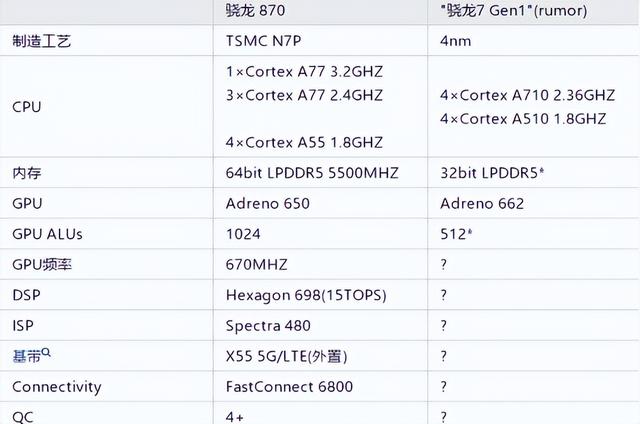Click the FastConnect 6800 cell
The height and width of the screenshot is (424, 640).
pyautogui.click(x=289, y=387)
